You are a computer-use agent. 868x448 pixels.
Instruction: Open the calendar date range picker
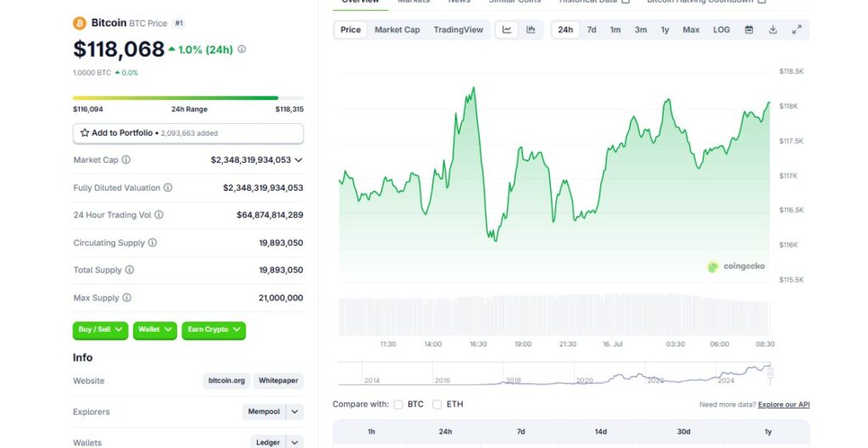pyautogui.click(x=749, y=30)
